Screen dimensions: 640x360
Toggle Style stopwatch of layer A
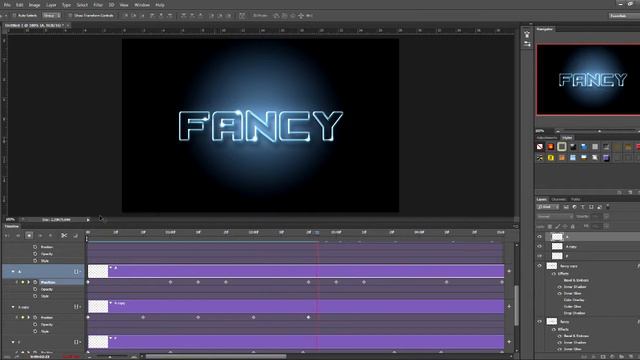pyautogui.click(x=35, y=296)
